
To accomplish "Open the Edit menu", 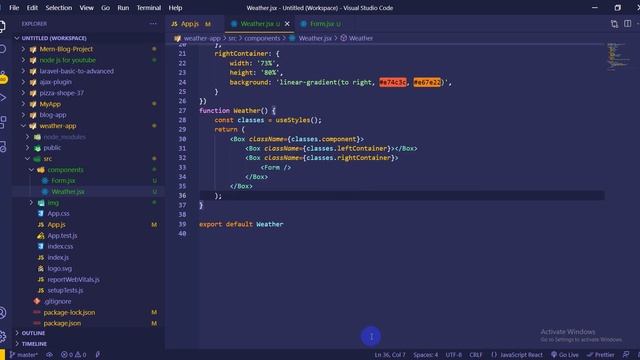I will tap(32, 8).
